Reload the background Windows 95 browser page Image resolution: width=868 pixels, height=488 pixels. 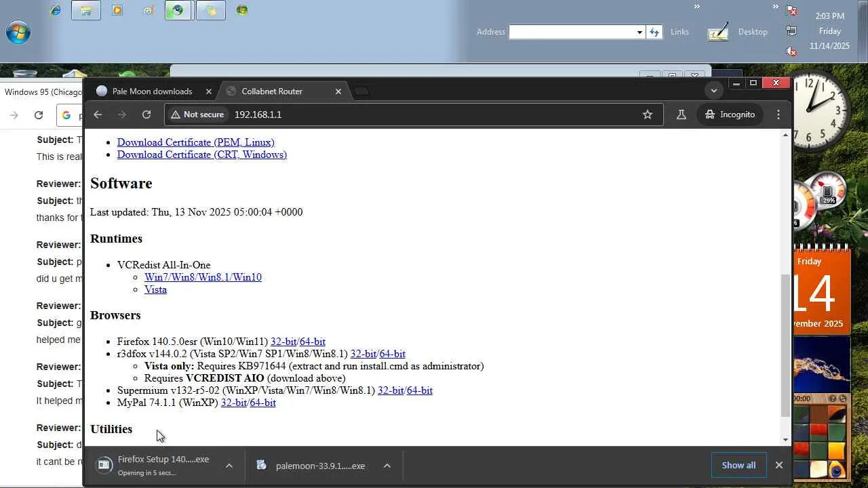pos(39,115)
